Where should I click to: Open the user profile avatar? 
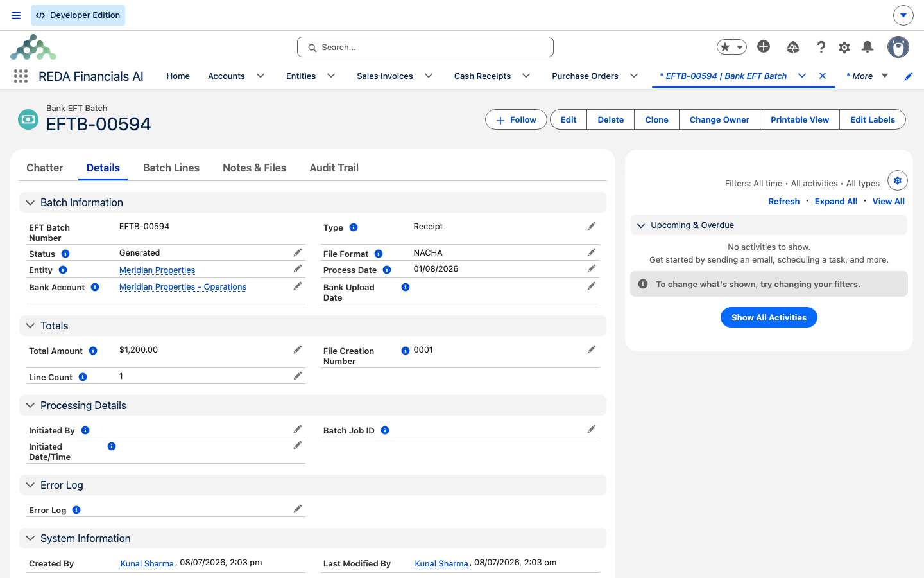pos(898,47)
